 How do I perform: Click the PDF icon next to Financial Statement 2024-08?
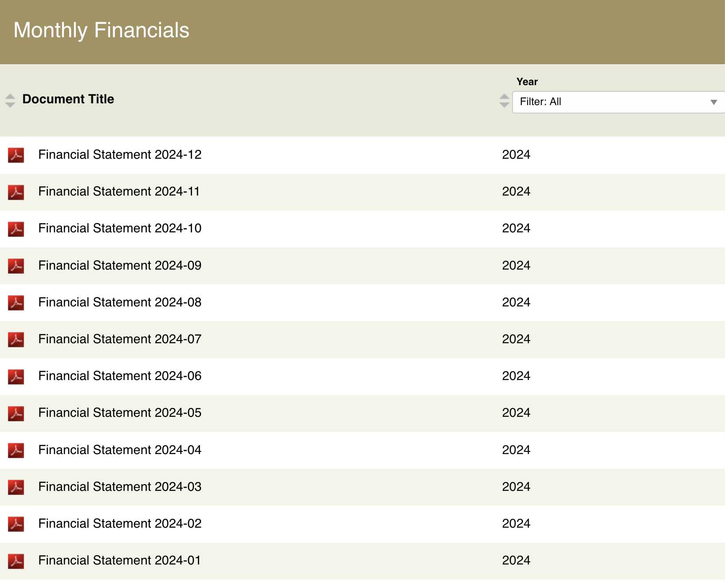pos(16,303)
